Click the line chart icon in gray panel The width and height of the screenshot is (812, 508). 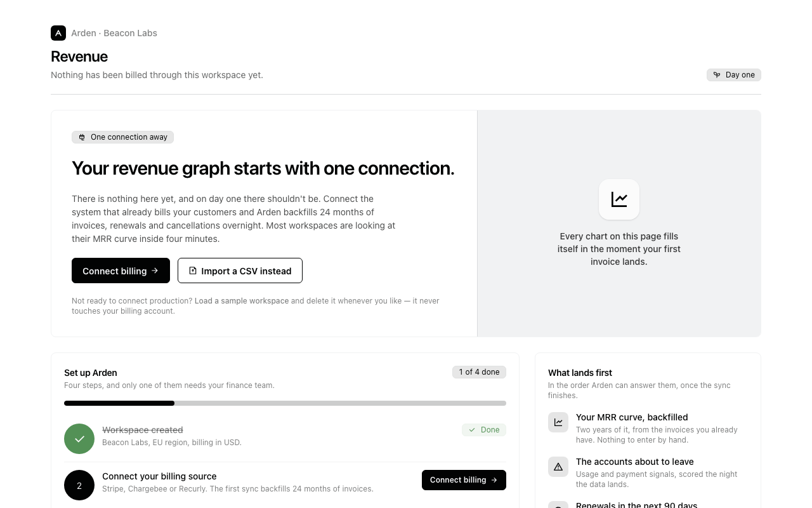(619, 199)
